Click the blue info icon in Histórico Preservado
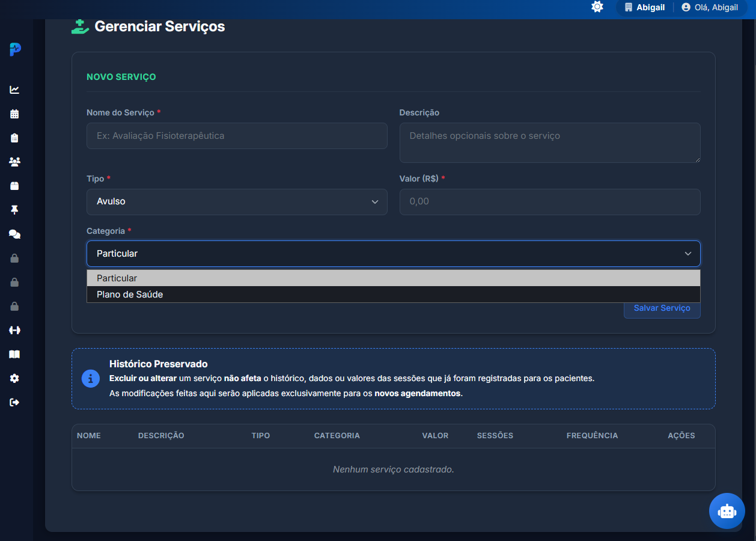The width and height of the screenshot is (756, 541). [91, 378]
